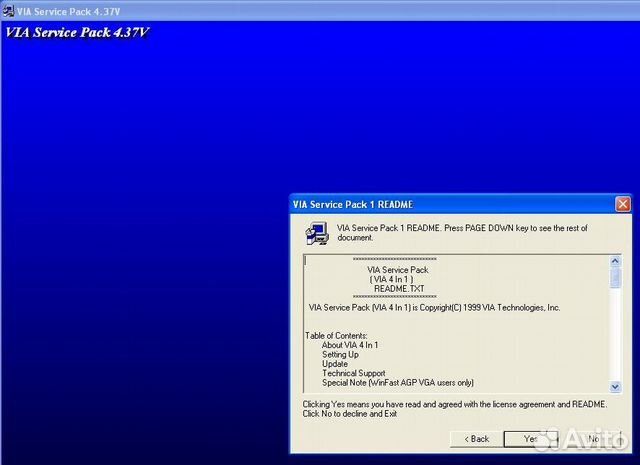Click the 'Update' entry in the table of contents

tap(335, 364)
